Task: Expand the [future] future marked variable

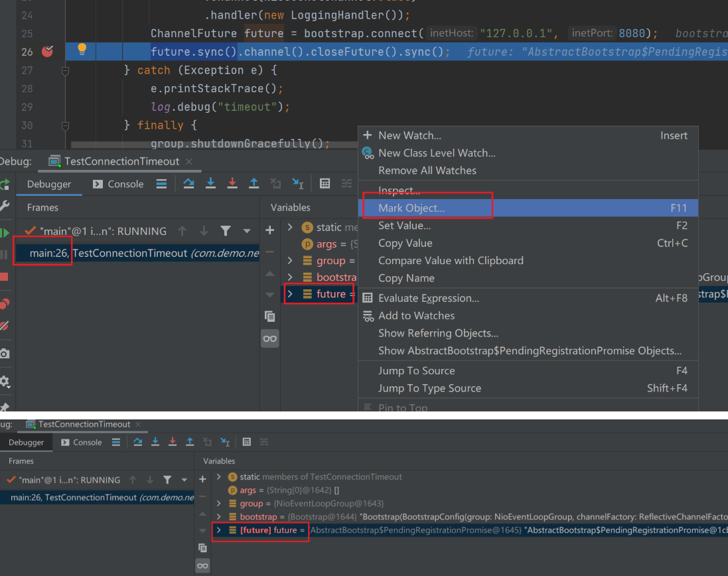Action: tap(219, 530)
